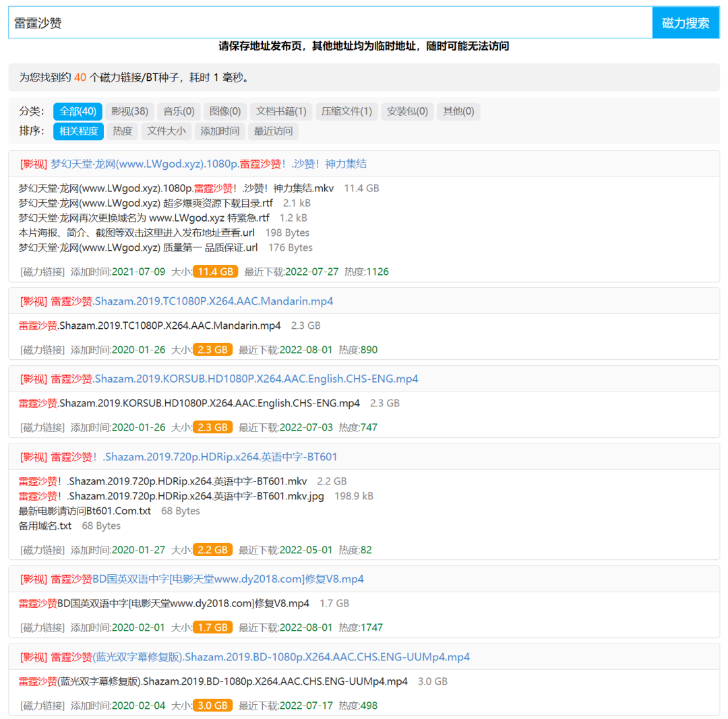The image size is (728, 719).
Task: Open the 蓝光双字幕修复版 UUMp4 result title
Action: [260, 657]
